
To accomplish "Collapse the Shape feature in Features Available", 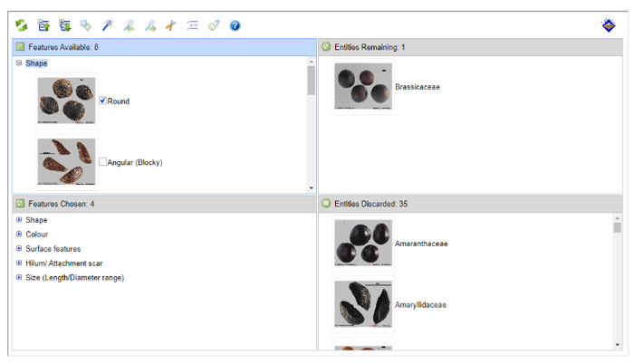I will coord(19,63).
